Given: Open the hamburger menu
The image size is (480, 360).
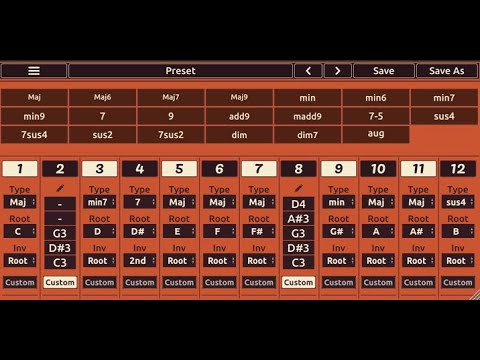Looking at the screenshot, I should click(x=34, y=71).
